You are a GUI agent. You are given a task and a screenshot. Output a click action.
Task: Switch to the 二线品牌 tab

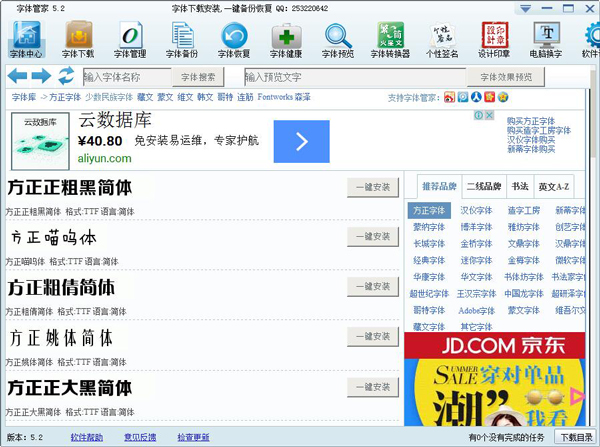coord(484,186)
